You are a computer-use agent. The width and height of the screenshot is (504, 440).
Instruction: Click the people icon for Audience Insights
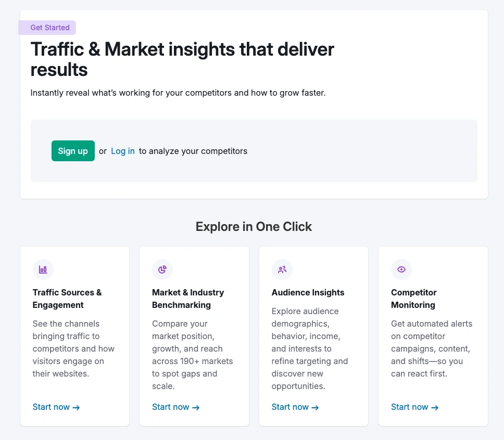282,269
